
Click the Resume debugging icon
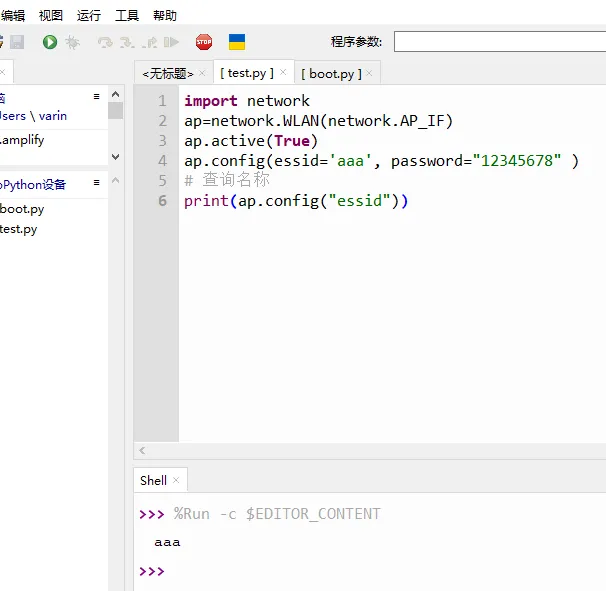click(171, 42)
